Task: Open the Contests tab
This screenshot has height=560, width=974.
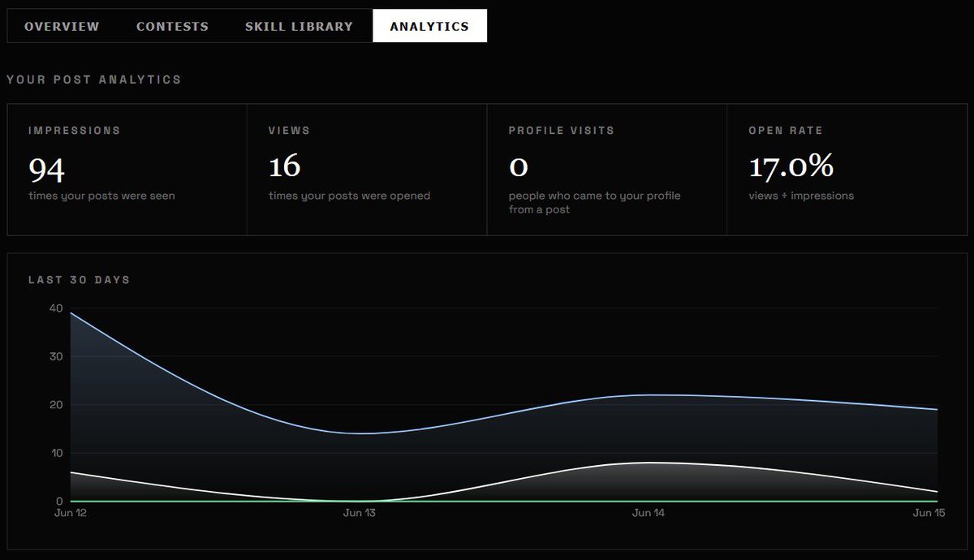Action: [x=172, y=26]
